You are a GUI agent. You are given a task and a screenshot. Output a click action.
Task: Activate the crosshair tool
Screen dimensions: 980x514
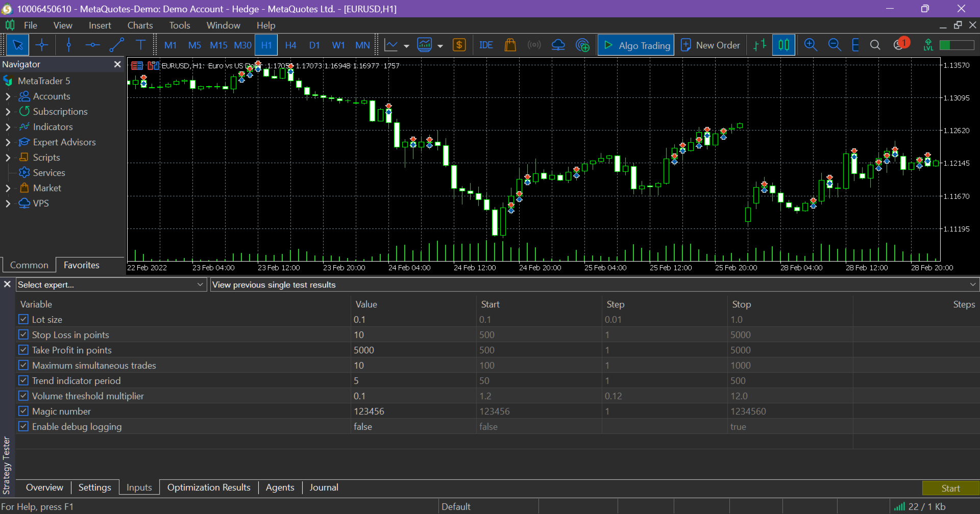tap(42, 45)
